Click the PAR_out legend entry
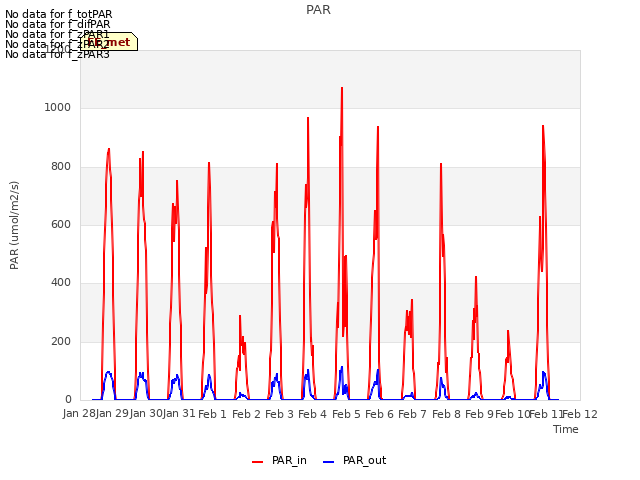 tap(354, 461)
